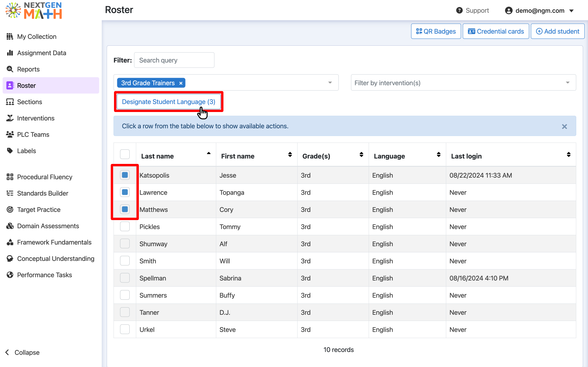Check the Smith row checkbox
588x367 pixels.
(125, 261)
